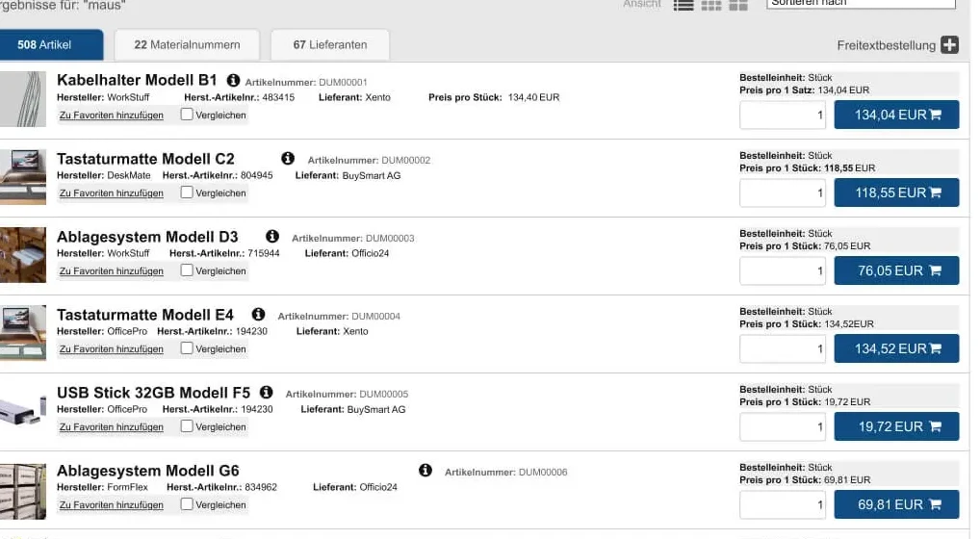Open Tastaturmatte Modell E4 product title
This screenshot has height=539, width=980.
click(x=145, y=315)
